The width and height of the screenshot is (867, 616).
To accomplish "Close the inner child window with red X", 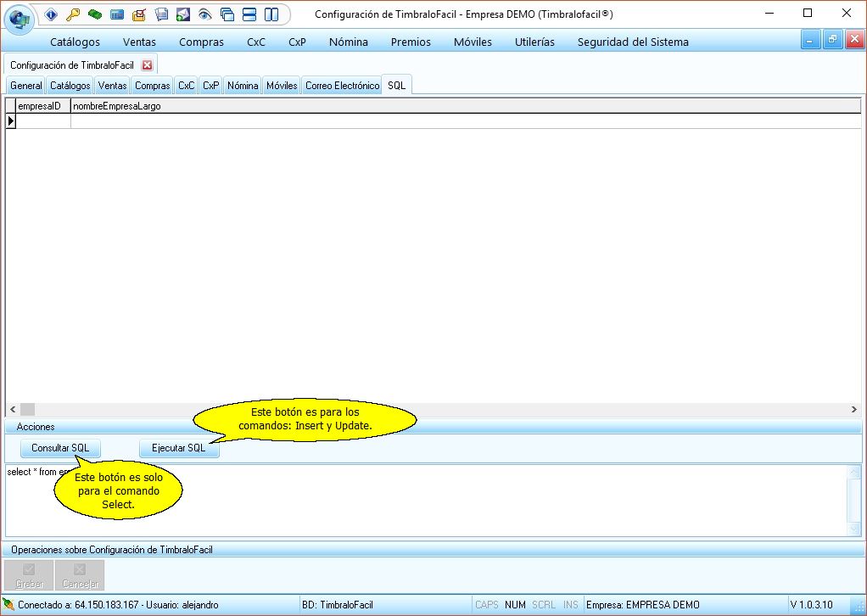I will pyautogui.click(x=854, y=40).
